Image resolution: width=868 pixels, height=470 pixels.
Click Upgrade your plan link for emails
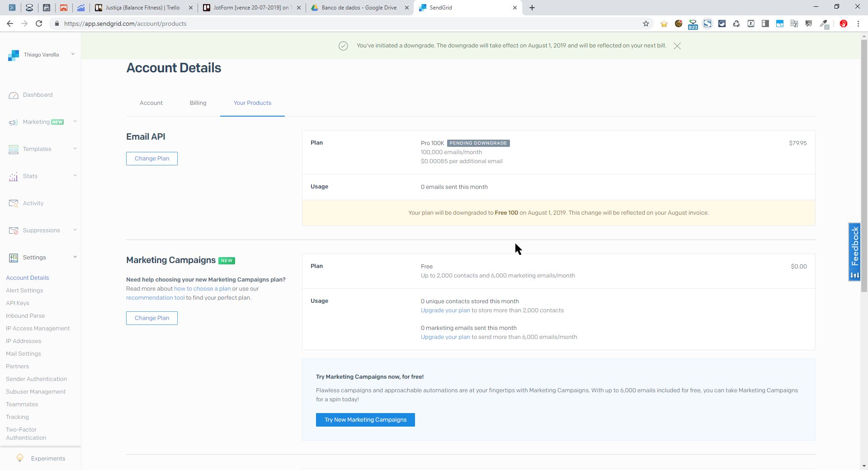pos(445,337)
